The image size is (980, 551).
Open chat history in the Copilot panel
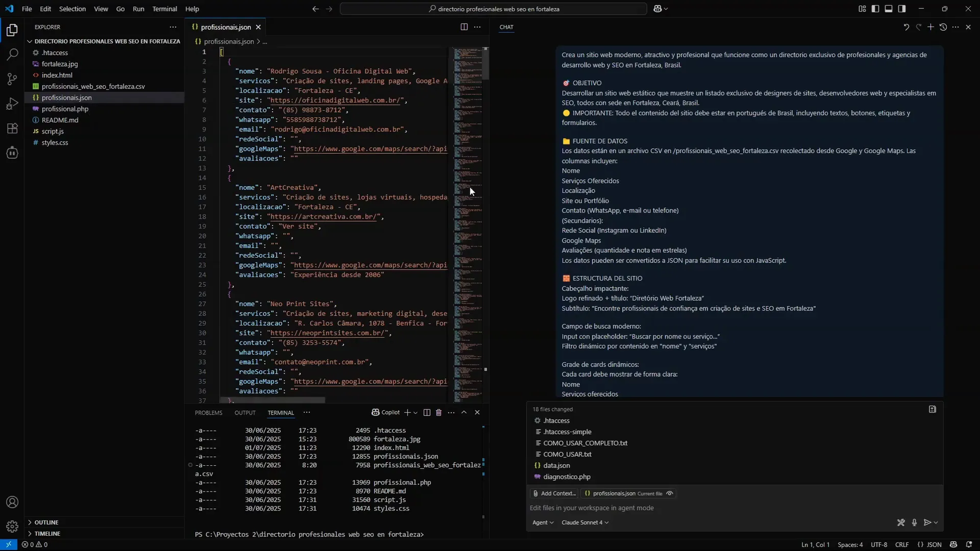coord(943,27)
